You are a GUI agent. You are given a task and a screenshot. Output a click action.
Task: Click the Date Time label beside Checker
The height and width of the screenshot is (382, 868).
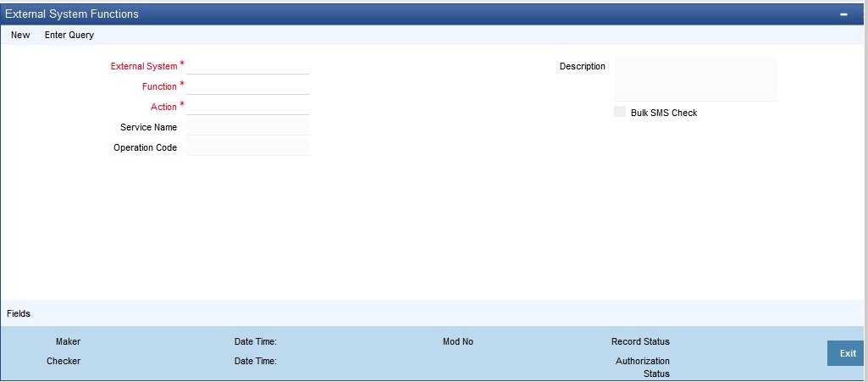[x=255, y=361]
